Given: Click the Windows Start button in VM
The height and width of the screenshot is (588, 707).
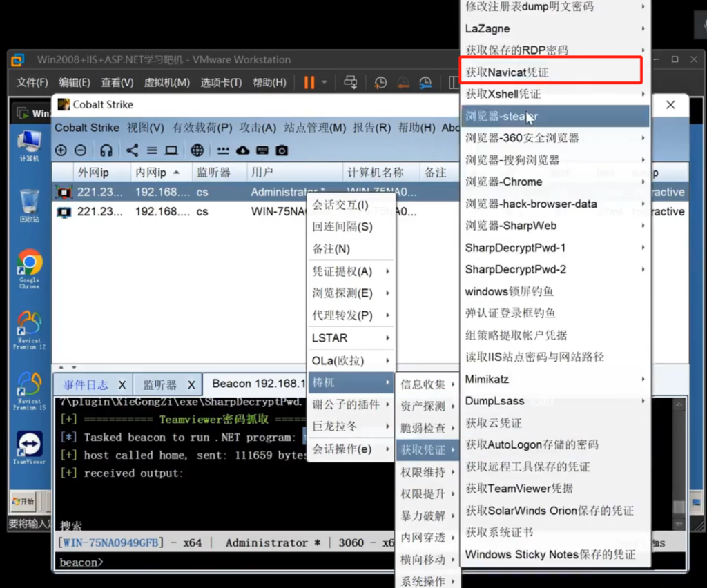Looking at the screenshot, I should point(23,502).
